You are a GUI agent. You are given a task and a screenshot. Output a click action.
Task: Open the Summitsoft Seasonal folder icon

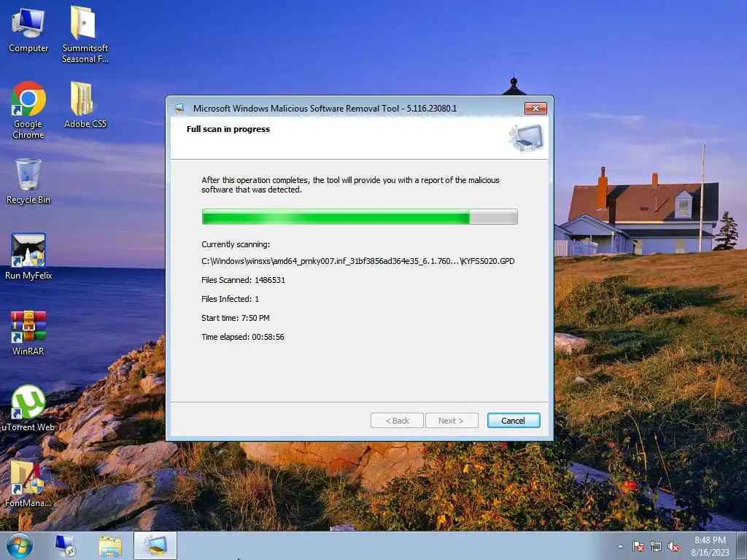85,34
